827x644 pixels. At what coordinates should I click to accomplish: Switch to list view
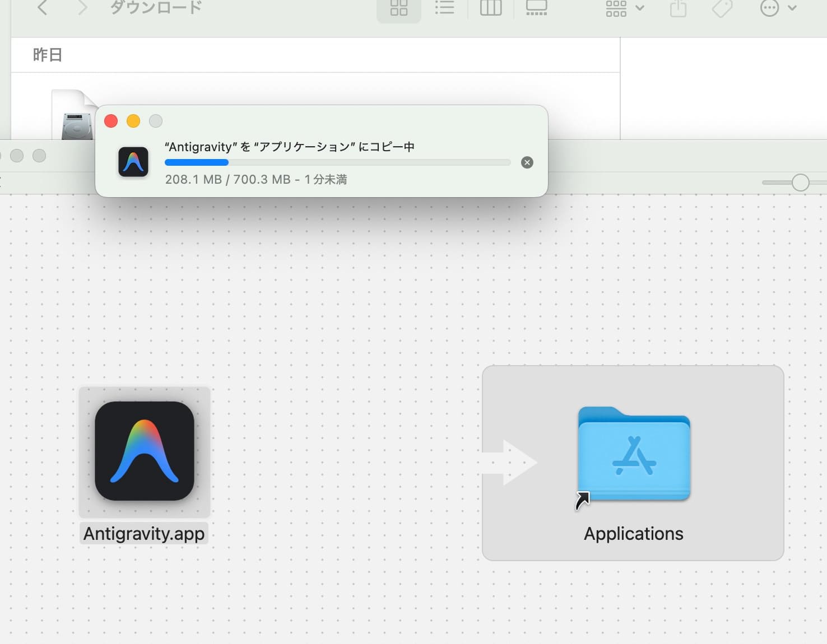coord(444,8)
